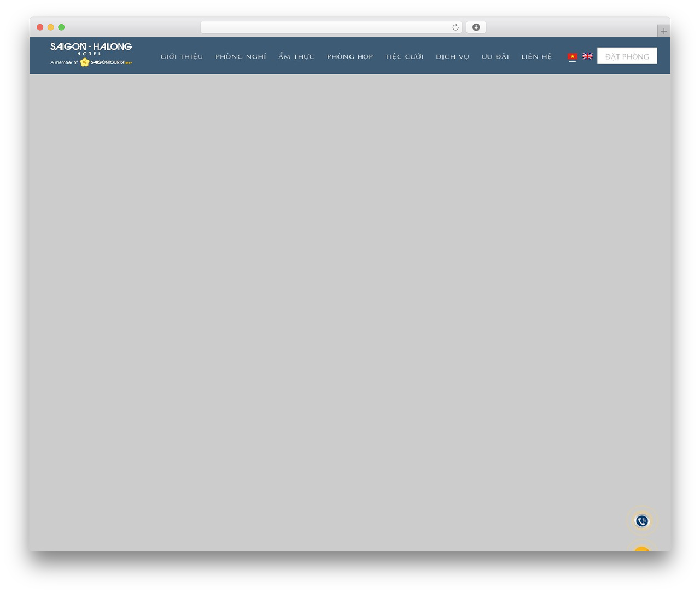This screenshot has height=593, width=700.
Task: Open a new browser tab with plus
Action: point(663,31)
